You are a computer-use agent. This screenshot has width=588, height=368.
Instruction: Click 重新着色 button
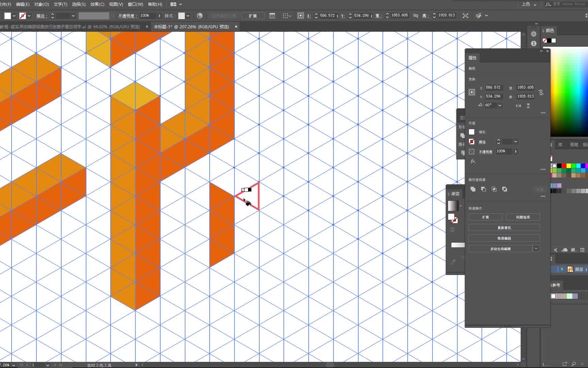(x=504, y=228)
